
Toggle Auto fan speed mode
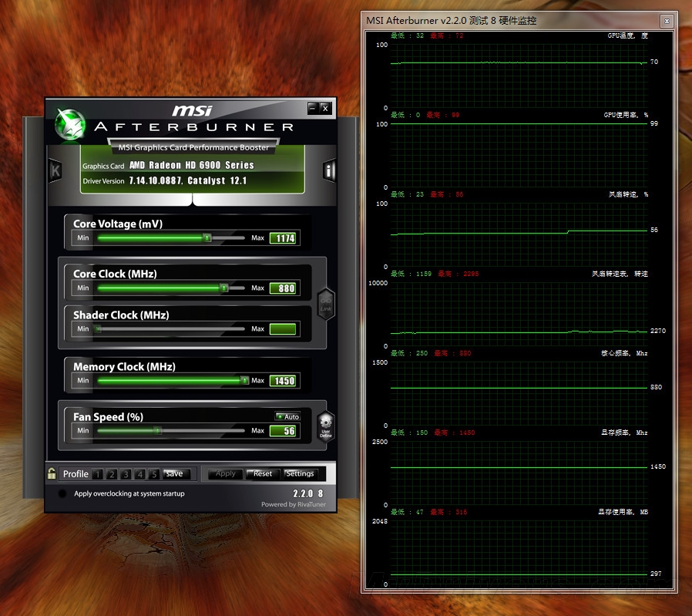tap(287, 416)
